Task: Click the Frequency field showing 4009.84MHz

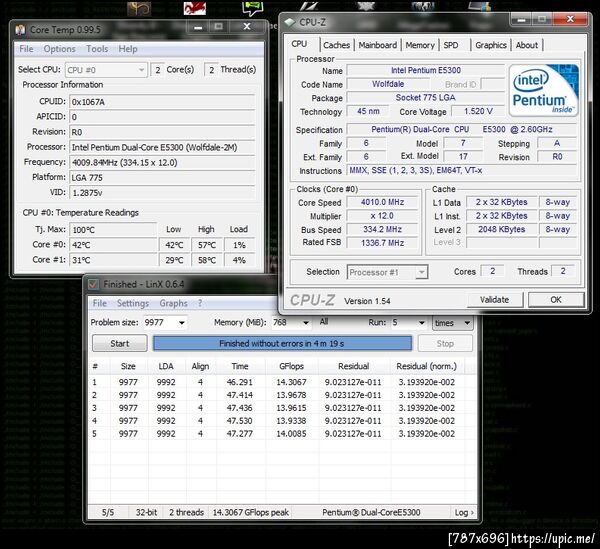Action: click(162, 163)
